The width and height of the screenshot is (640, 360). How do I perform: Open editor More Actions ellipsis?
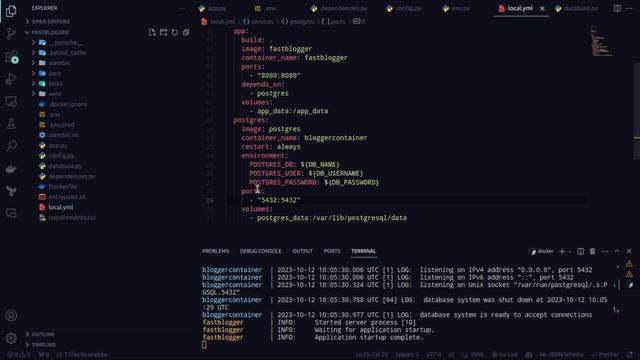click(x=629, y=8)
